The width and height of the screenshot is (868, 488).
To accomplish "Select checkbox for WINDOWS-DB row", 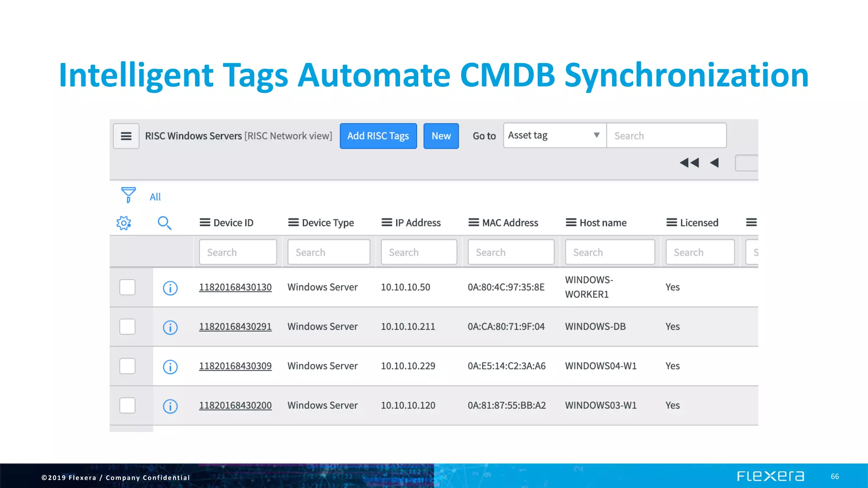I will [x=127, y=327].
